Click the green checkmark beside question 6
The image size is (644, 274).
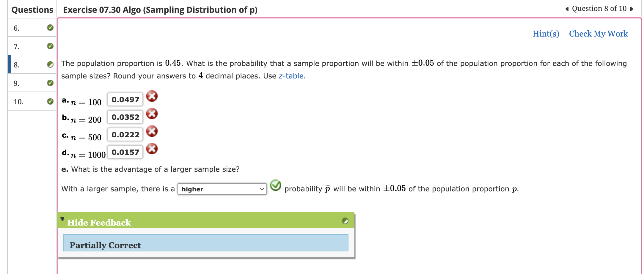tap(50, 27)
